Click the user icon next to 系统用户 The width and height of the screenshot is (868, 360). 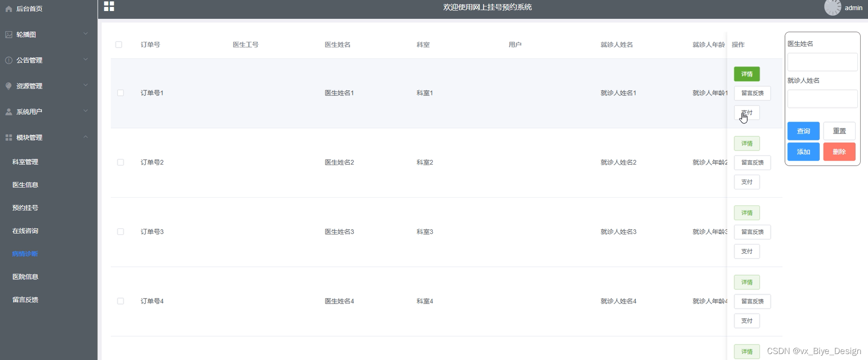pos(8,111)
